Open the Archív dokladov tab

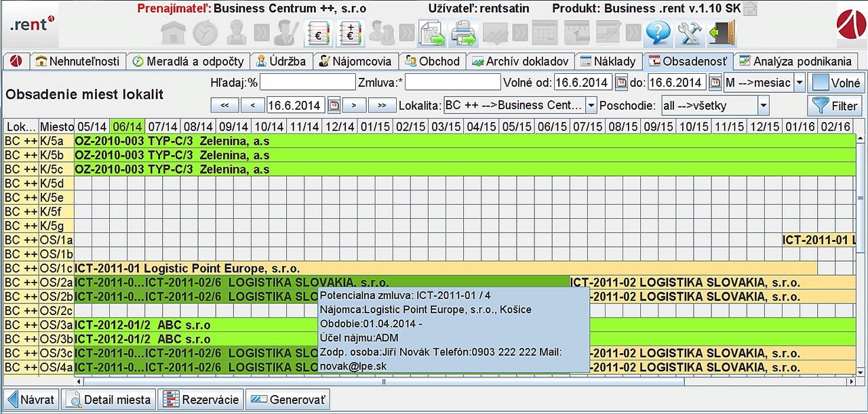(x=520, y=61)
